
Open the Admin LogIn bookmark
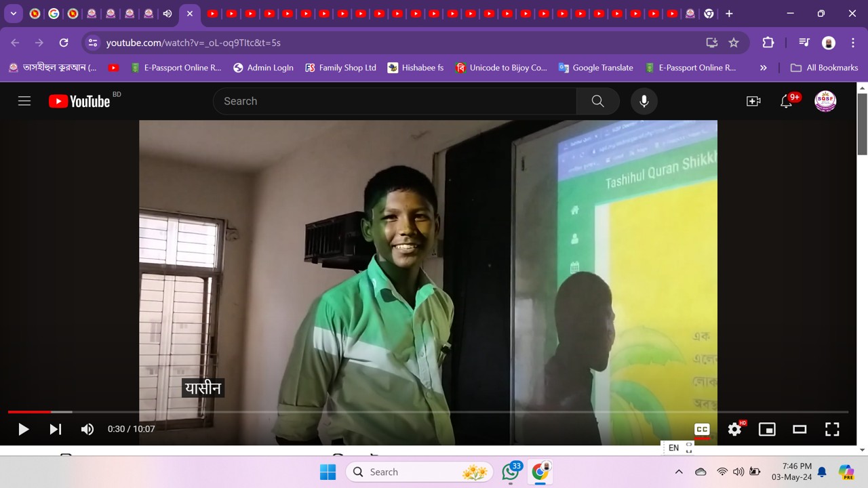263,68
